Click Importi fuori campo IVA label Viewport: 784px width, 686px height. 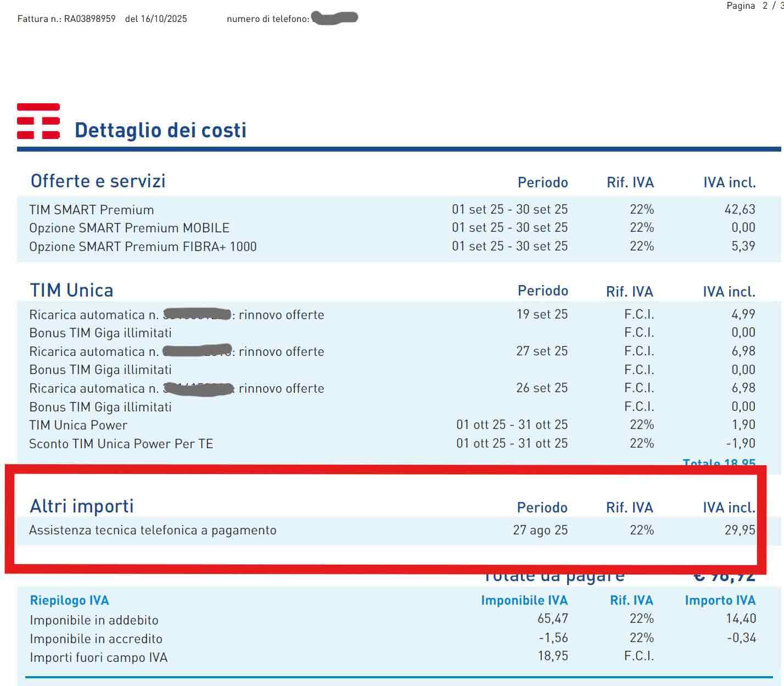tap(98, 657)
